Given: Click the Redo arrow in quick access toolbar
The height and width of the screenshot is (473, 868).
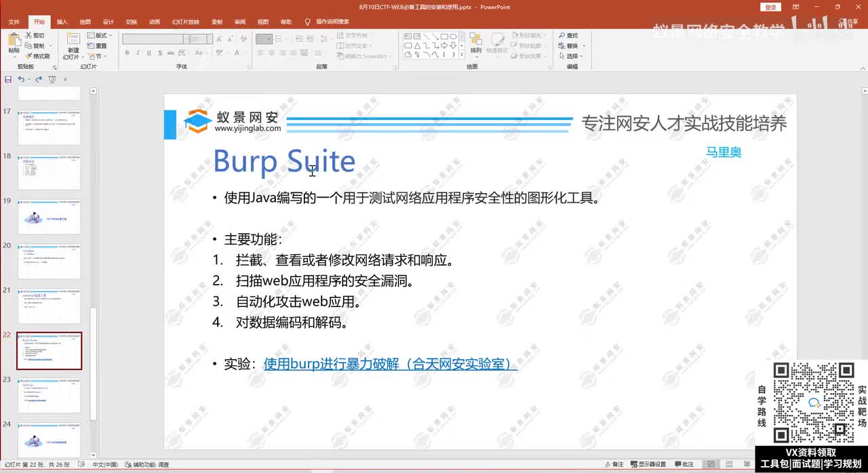Looking at the screenshot, I should pos(39,79).
